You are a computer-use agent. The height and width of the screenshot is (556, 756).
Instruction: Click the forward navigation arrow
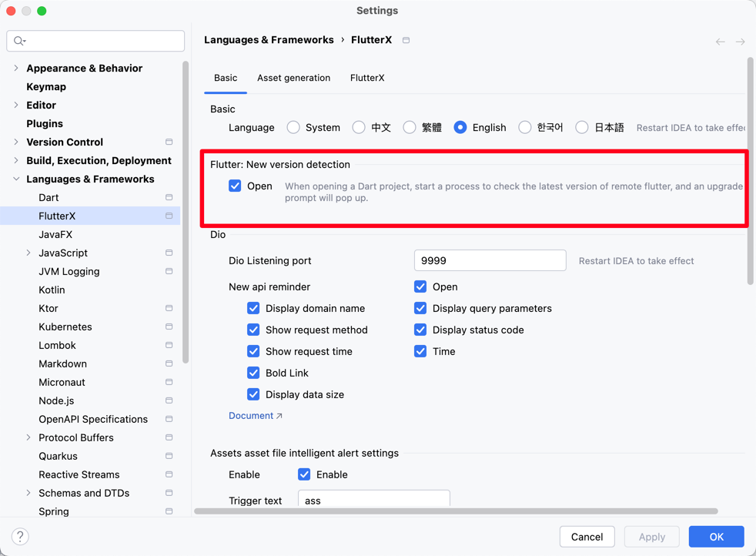click(x=740, y=42)
